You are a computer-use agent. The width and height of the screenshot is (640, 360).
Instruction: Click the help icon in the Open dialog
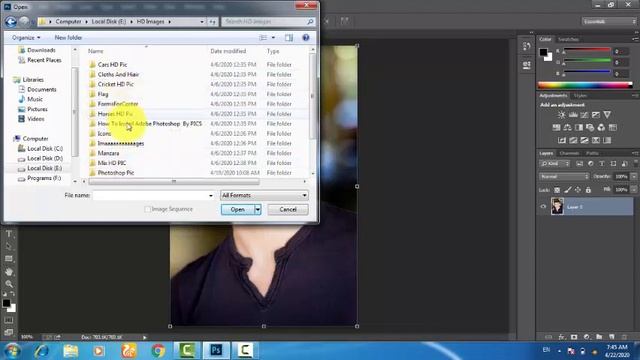(306, 38)
